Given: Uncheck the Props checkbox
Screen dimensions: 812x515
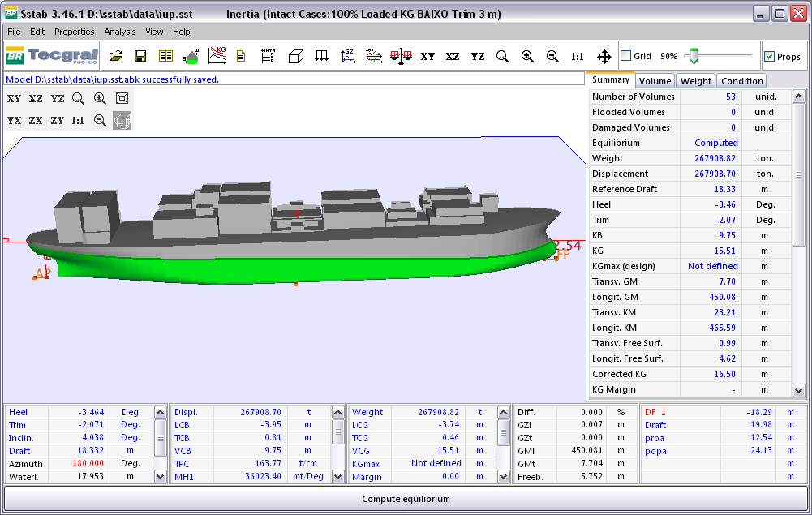Looking at the screenshot, I should point(769,57).
